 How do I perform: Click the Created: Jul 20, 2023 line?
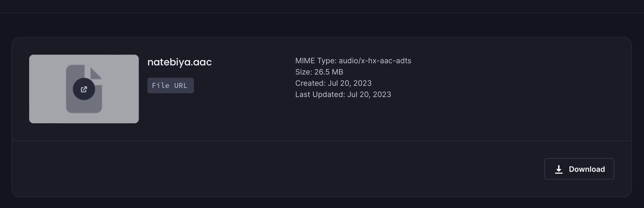click(x=333, y=83)
